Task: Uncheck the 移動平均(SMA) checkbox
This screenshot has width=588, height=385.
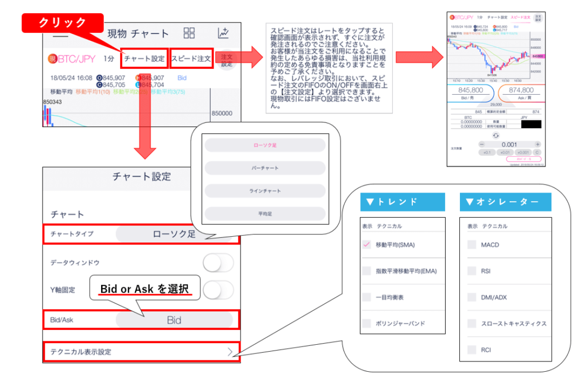Action: 366,245
